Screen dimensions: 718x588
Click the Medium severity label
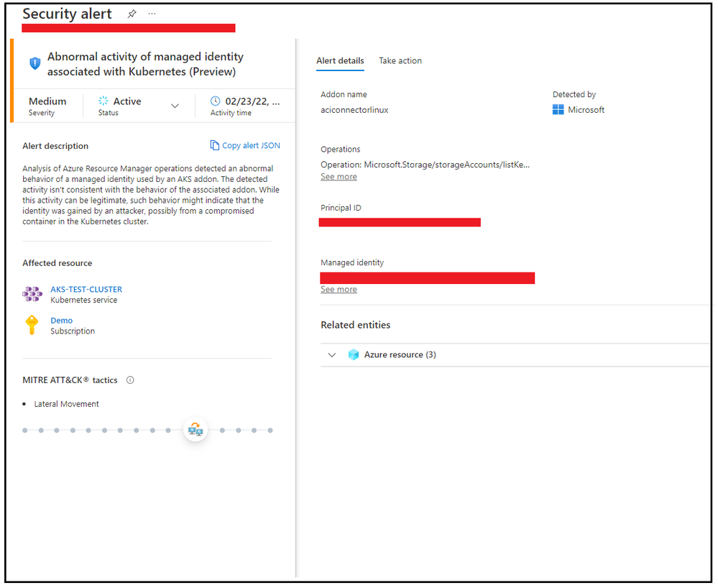(x=47, y=101)
